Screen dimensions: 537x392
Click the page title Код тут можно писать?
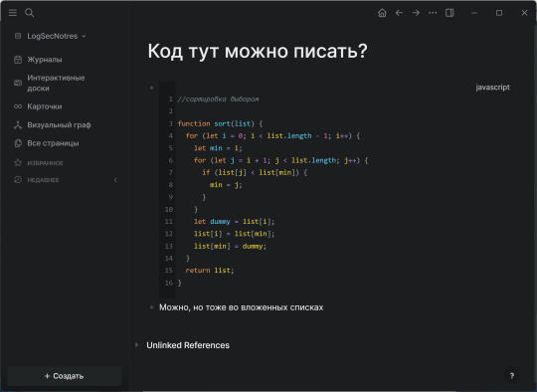coord(258,51)
